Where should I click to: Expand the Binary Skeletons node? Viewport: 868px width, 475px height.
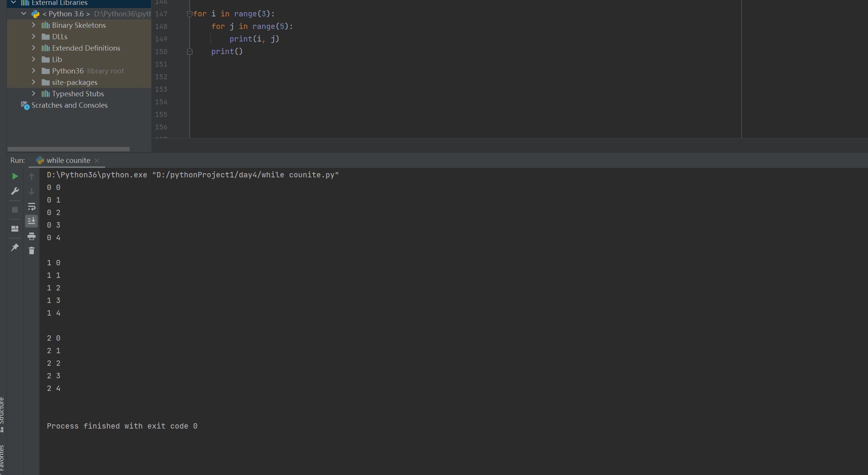point(34,25)
